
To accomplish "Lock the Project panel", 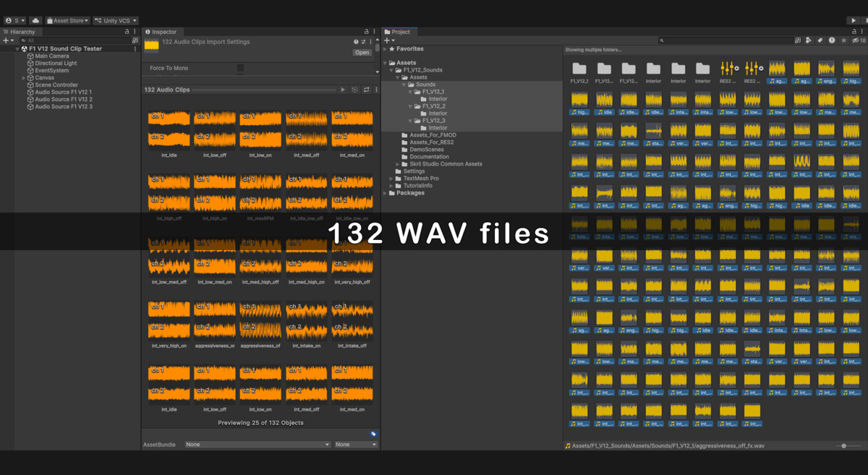I will tap(854, 32).
